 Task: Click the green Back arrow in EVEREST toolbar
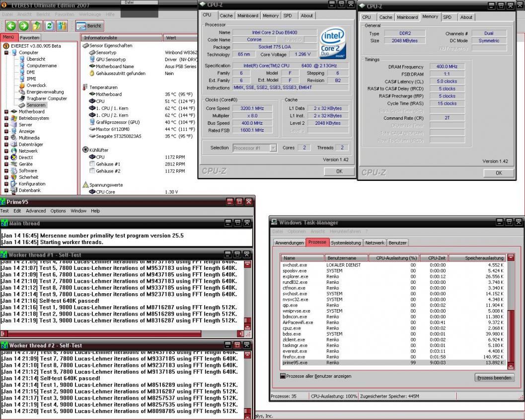pos(11,26)
